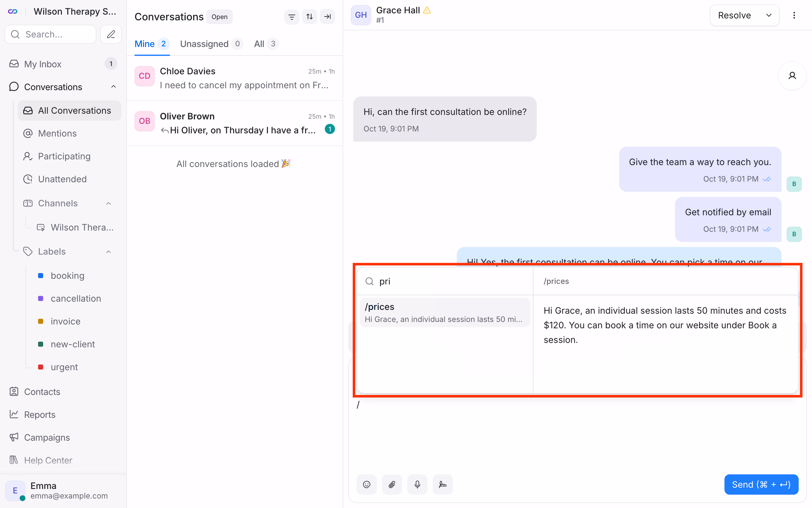Open Mentions view
Screen dimensions: 812x508
[x=69, y=133]
